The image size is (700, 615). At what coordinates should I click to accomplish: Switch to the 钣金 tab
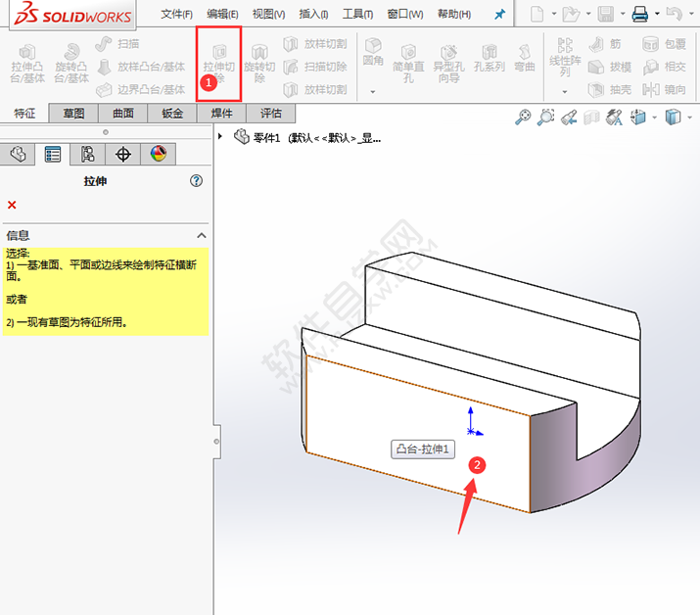172,114
